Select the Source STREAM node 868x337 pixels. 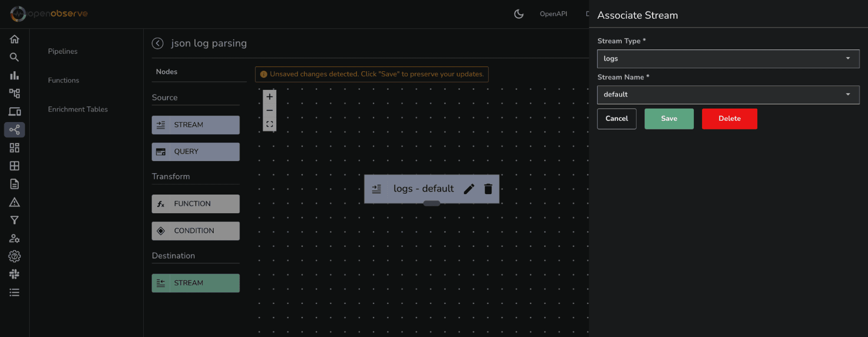click(x=195, y=125)
